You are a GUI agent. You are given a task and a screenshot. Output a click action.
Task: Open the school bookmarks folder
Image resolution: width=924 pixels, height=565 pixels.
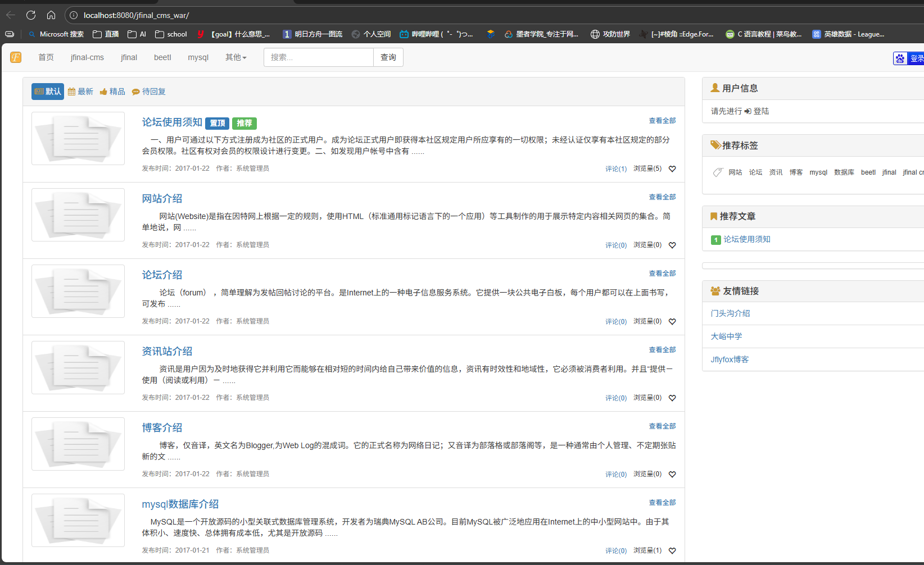pyautogui.click(x=171, y=34)
